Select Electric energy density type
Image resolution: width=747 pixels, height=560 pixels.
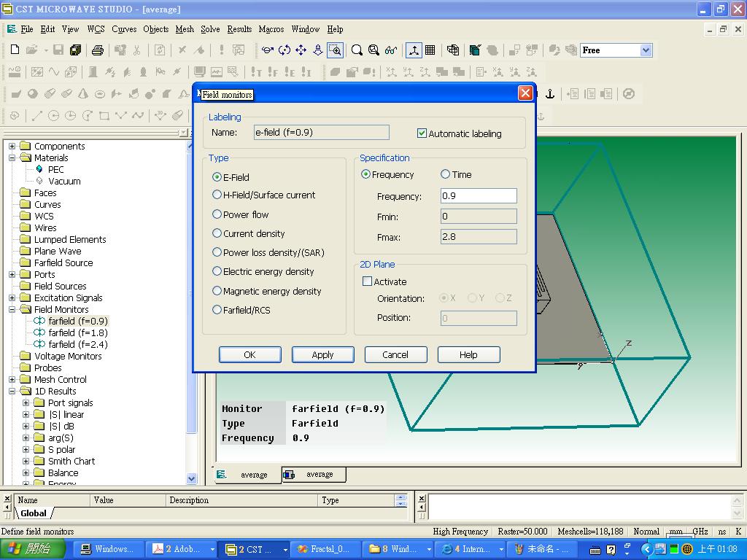217,271
